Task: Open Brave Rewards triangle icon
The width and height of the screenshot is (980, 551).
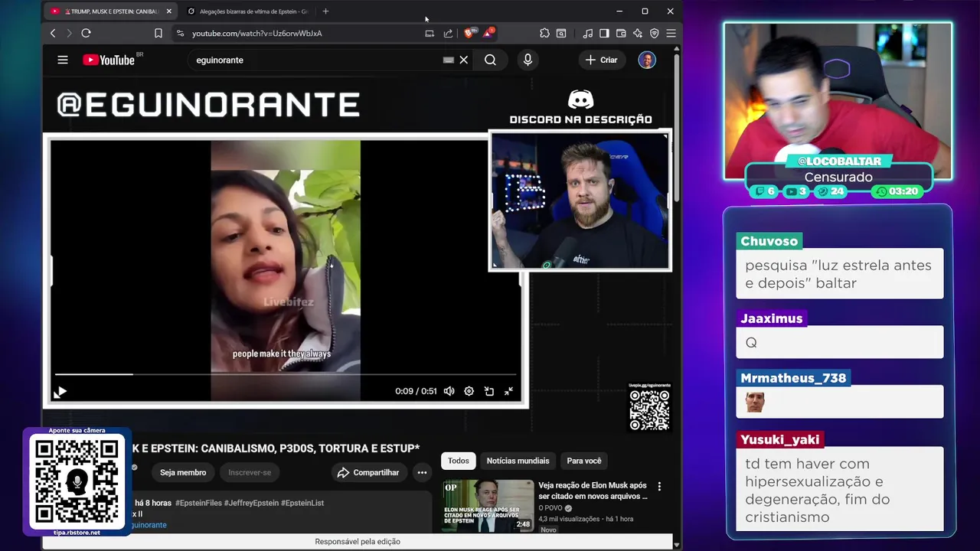Action: coord(488,33)
